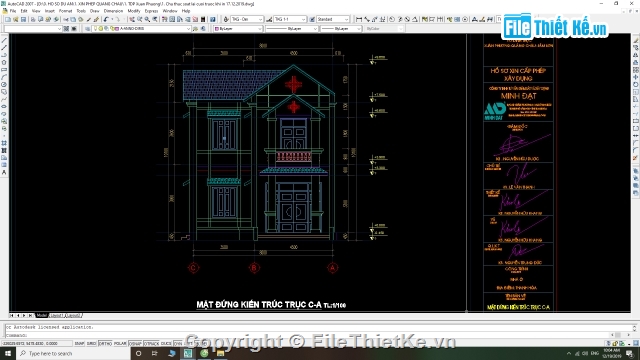Open the Standard table style dropdown
Screen dimensions: 640x360
pos(333,19)
